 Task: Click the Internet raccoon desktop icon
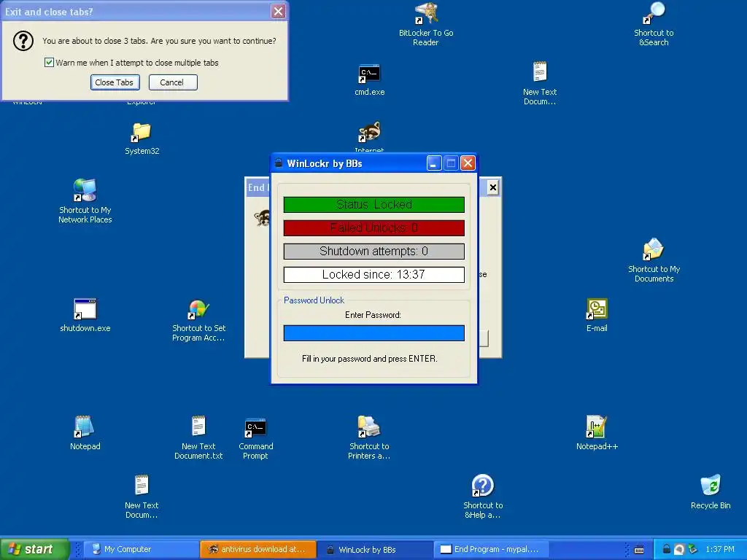(x=369, y=133)
